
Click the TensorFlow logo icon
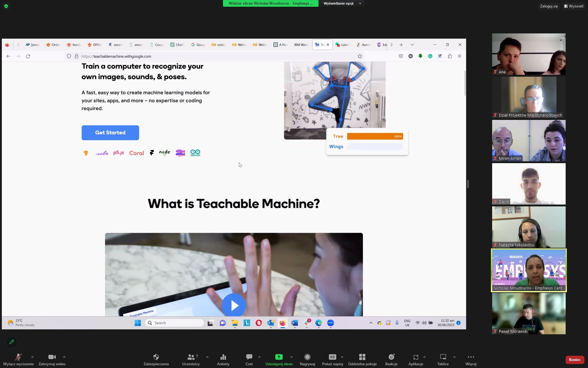click(x=86, y=153)
